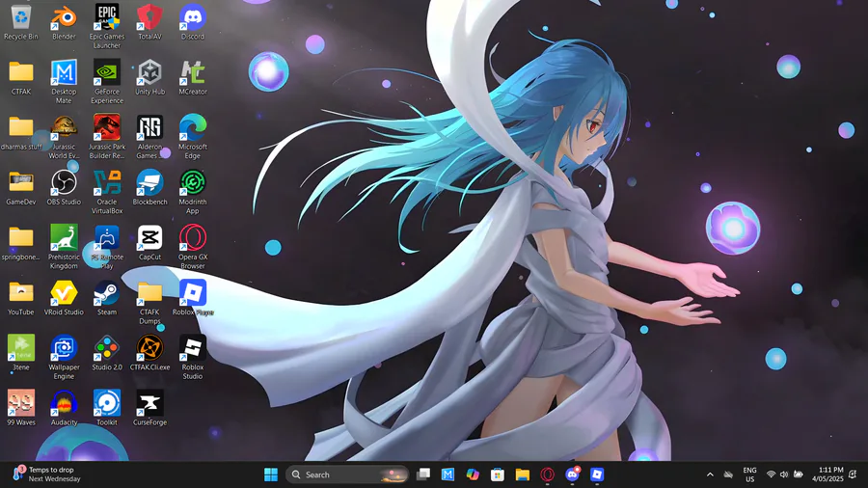Image resolution: width=868 pixels, height=488 pixels.
Task: Switch to Discord on the taskbar
Action: tap(572, 474)
